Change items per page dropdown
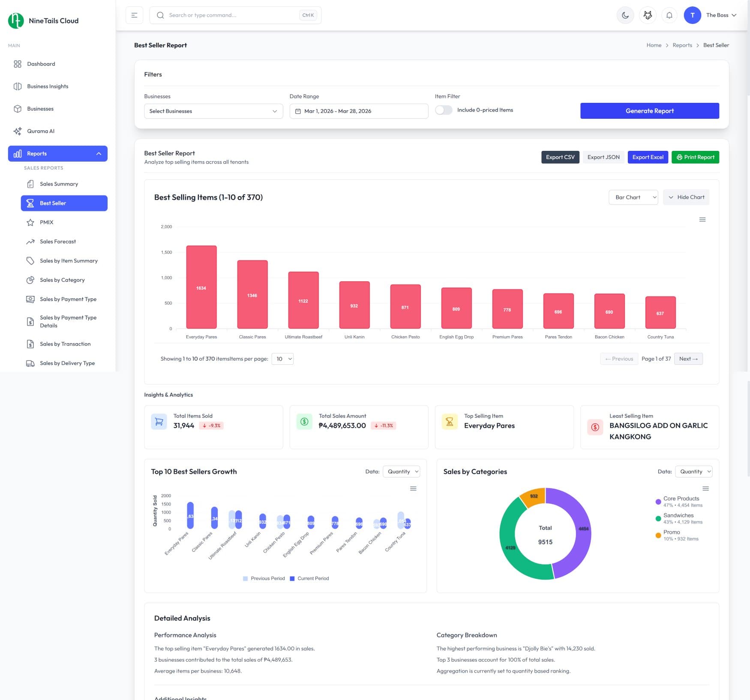The image size is (750, 700). coord(282,359)
